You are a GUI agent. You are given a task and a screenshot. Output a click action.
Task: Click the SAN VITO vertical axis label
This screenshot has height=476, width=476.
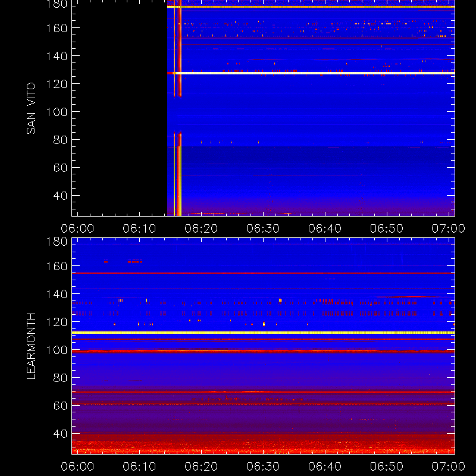pos(31,108)
